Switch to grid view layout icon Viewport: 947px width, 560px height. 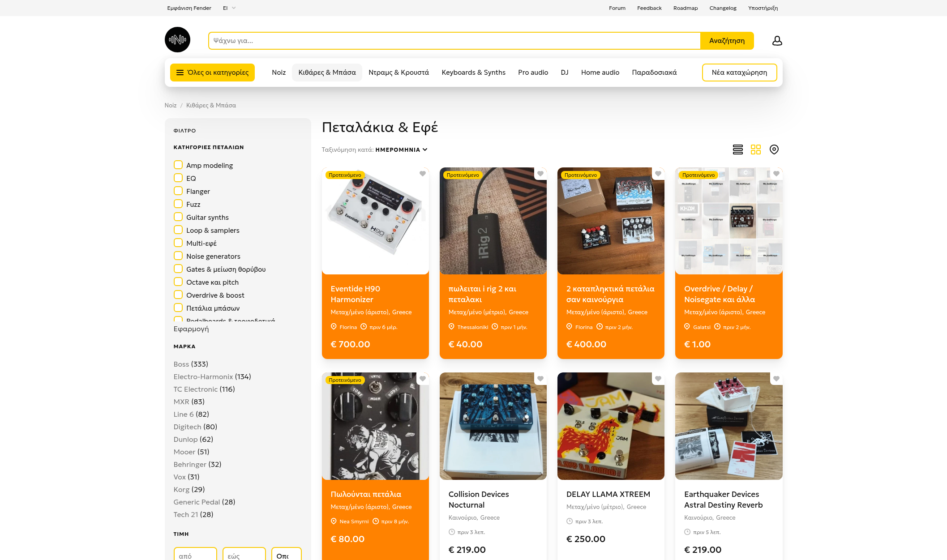pyautogui.click(x=756, y=150)
